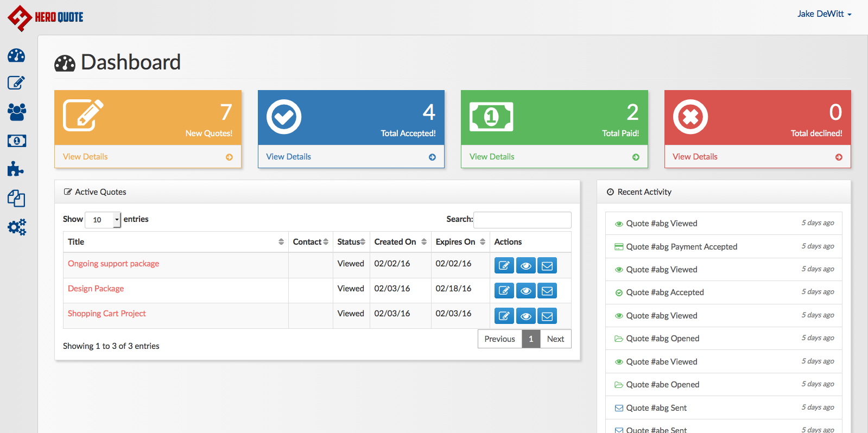View the Design Package quote via eye icon
Screen dimensions: 868x433
525,291
